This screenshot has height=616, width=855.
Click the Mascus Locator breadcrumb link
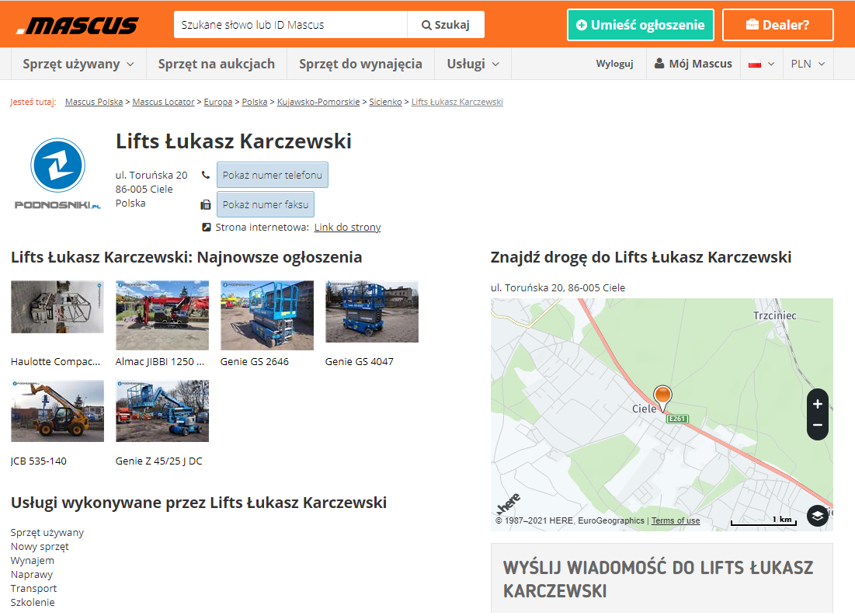(163, 102)
